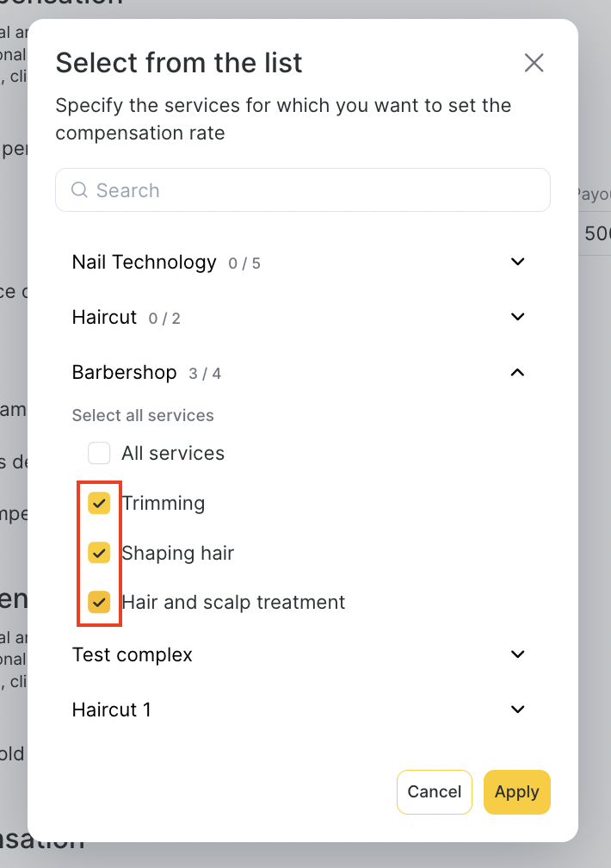
Task: Click the search magnifier icon
Action: click(x=79, y=190)
